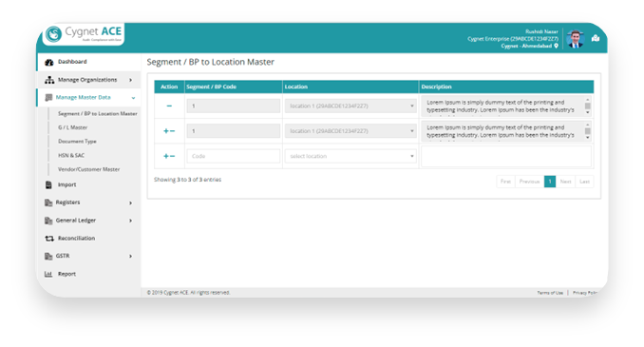644x347 pixels.
Task: Open Segment / BP to Location Master item
Action: click(x=97, y=113)
